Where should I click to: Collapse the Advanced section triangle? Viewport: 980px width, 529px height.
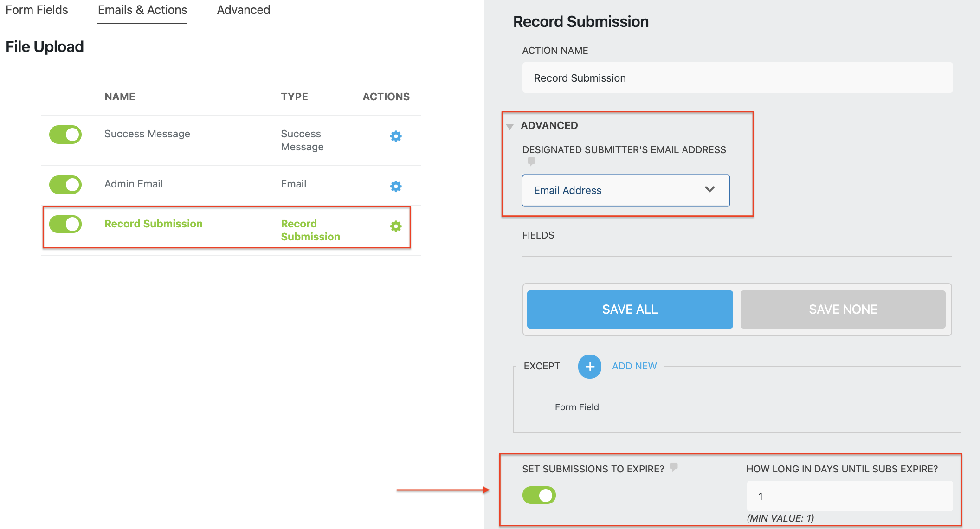click(x=510, y=126)
